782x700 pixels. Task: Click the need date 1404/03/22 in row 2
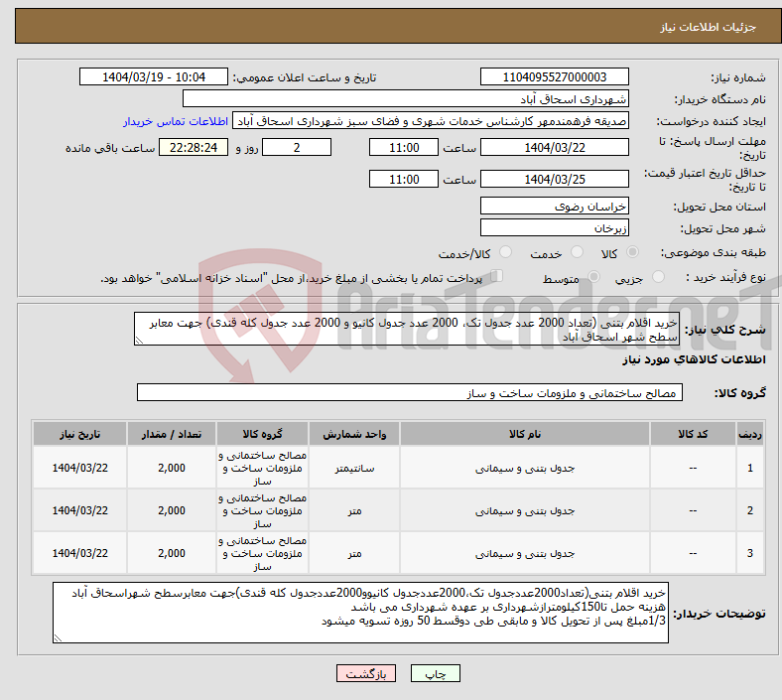click(x=79, y=510)
